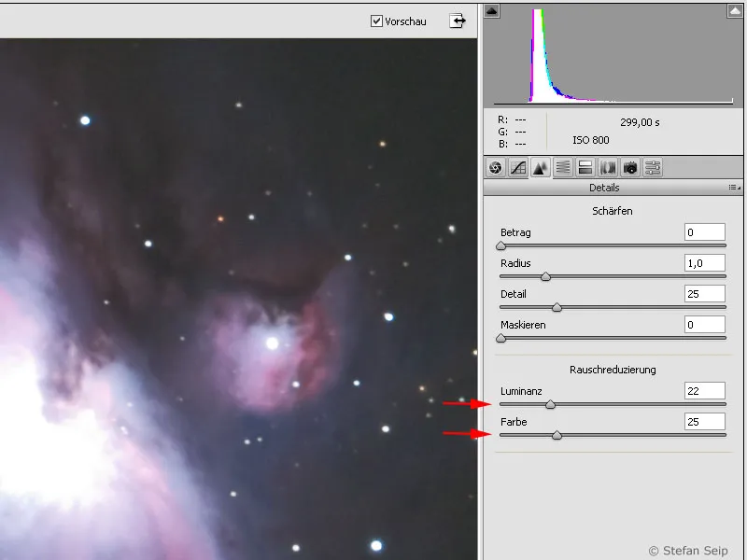Toggle the shadow clipping warning triangle
Image resolution: width=747 pixels, height=560 pixels.
click(x=492, y=11)
